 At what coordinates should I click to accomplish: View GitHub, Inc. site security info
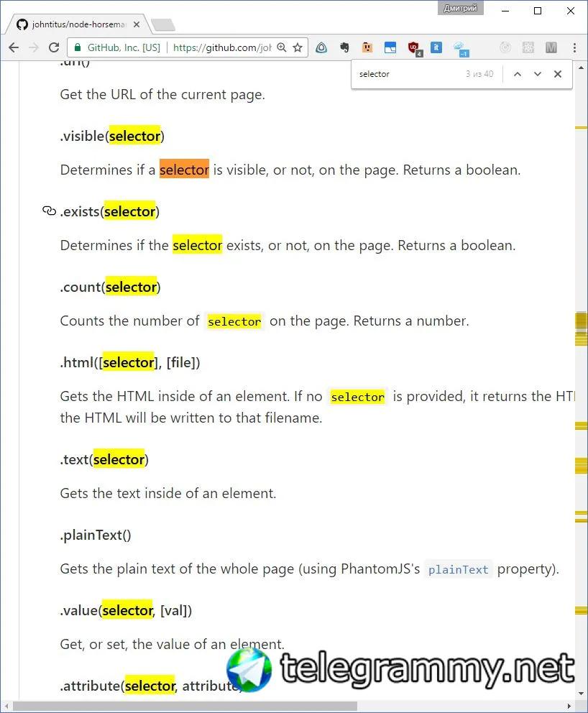[117, 47]
